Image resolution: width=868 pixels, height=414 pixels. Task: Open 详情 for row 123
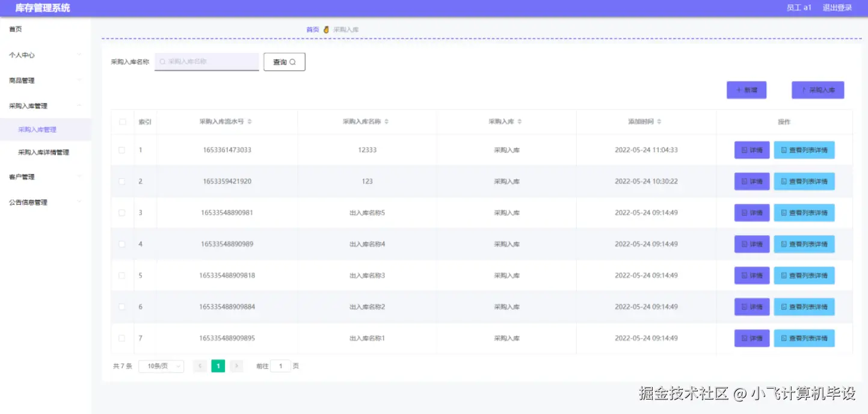[x=752, y=181]
